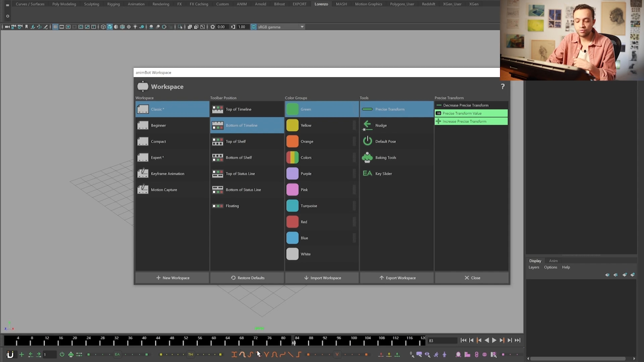Screen dimensions: 644x362
Task: Click the purple walking figure icon
Action: pos(436,354)
